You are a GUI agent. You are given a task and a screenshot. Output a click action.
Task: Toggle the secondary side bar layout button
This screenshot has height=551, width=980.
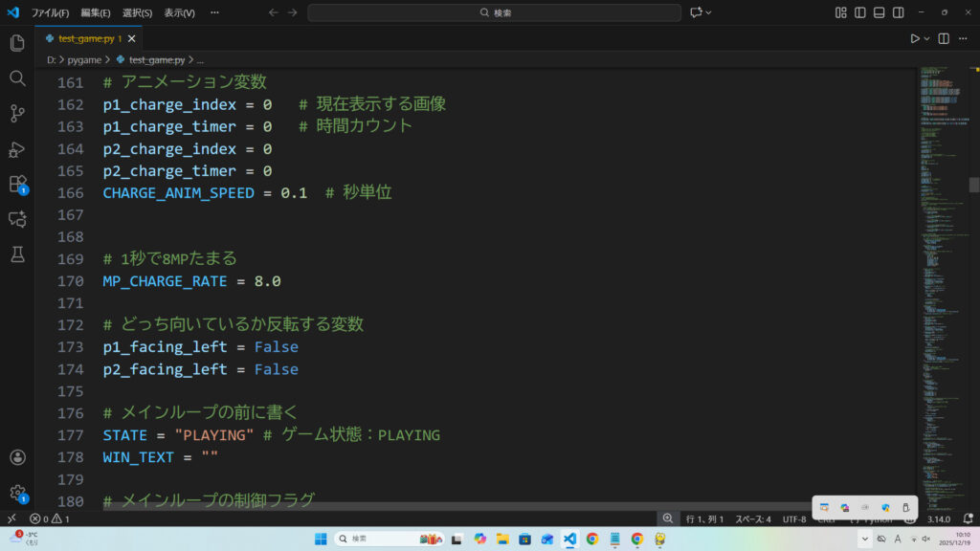click(x=899, y=12)
